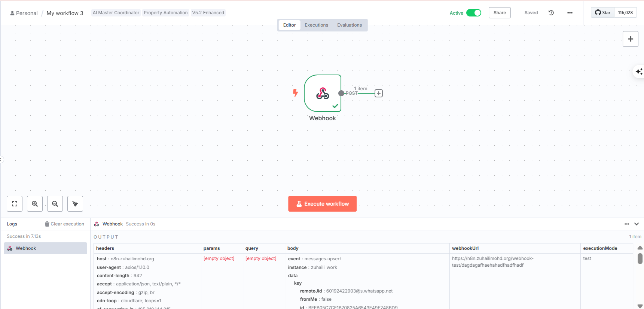Click the remoteJid value row
The width and height of the screenshot is (644, 309).
(346, 291)
